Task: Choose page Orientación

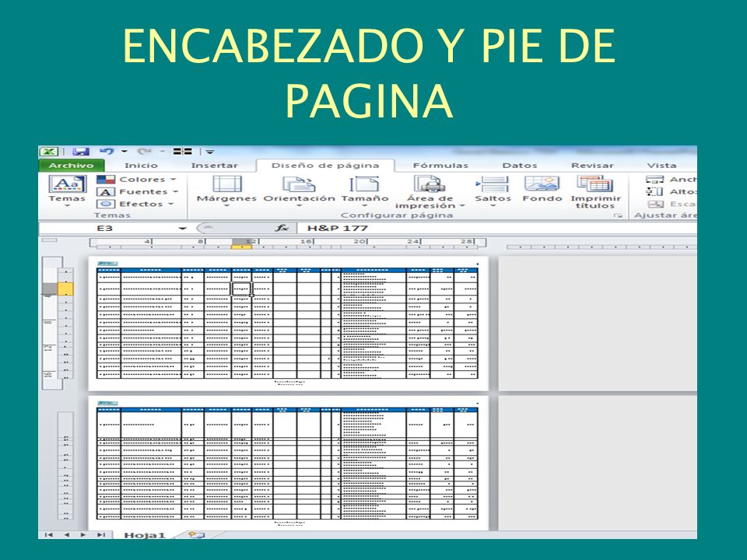Action: (x=299, y=191)
